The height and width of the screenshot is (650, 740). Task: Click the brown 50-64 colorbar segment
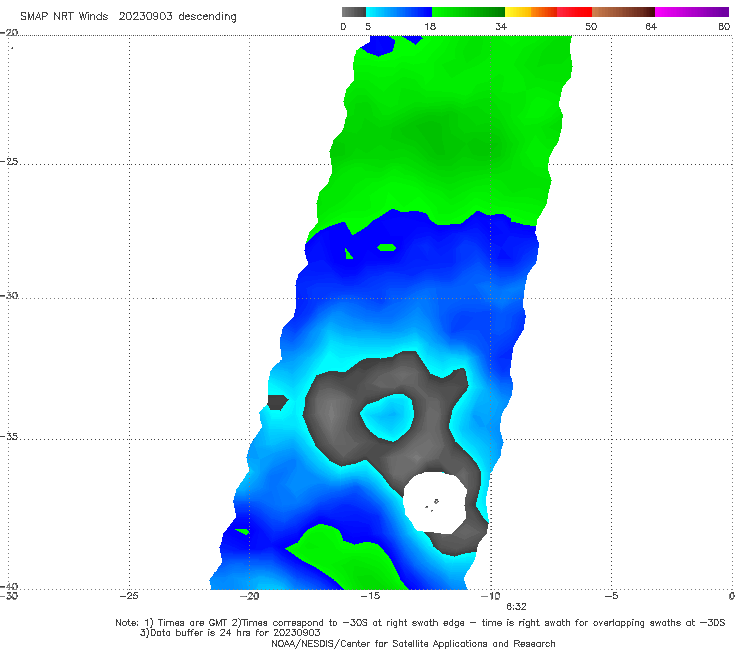point(623,12)
